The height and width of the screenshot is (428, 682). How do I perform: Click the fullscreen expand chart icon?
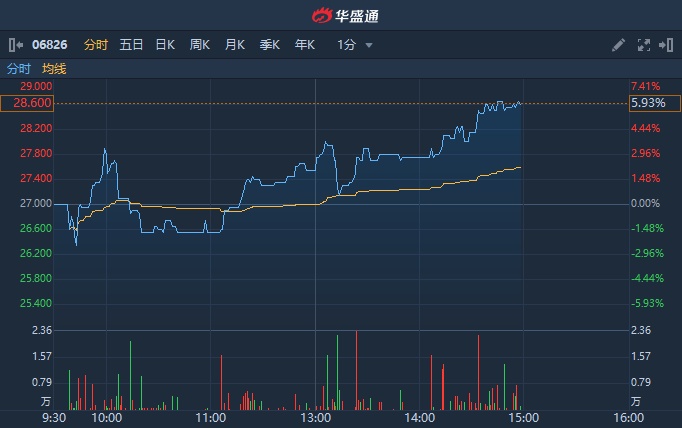(x=643, y=45)
